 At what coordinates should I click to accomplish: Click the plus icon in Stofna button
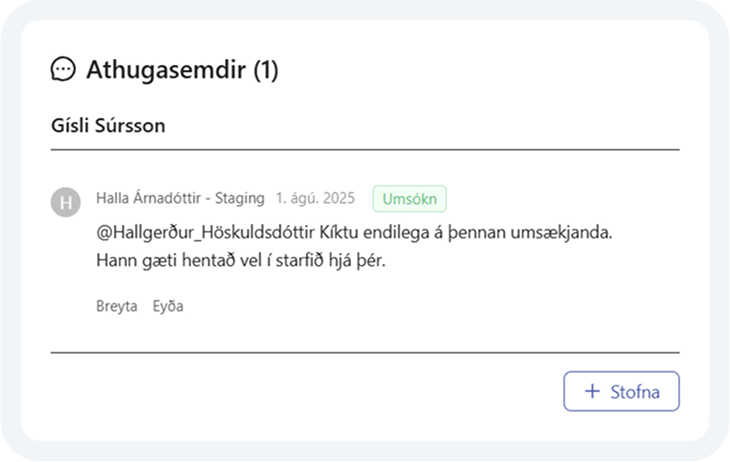(x=592, y=391)
